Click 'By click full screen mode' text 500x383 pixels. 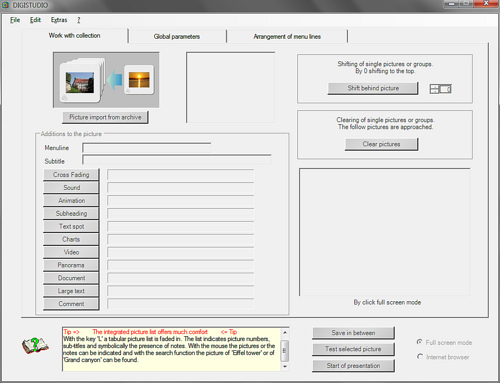point(387,302)
